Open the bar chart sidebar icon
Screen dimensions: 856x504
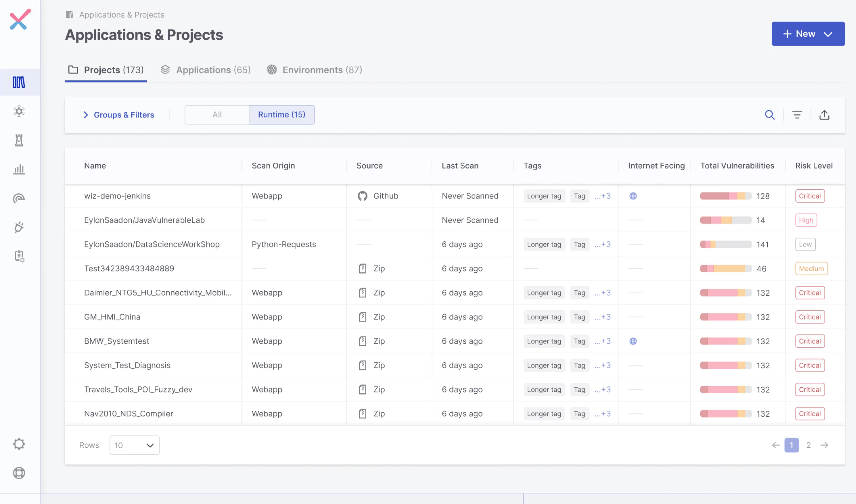pyautogui.click(x=19, y=169)
